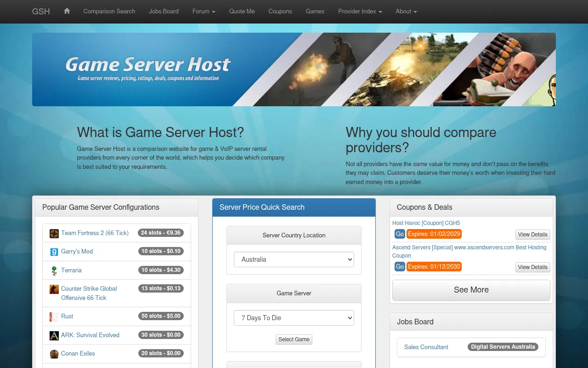This screenshot has height=368, width=588.
Task: Open the Quote Me page
Action: (242, 11)
